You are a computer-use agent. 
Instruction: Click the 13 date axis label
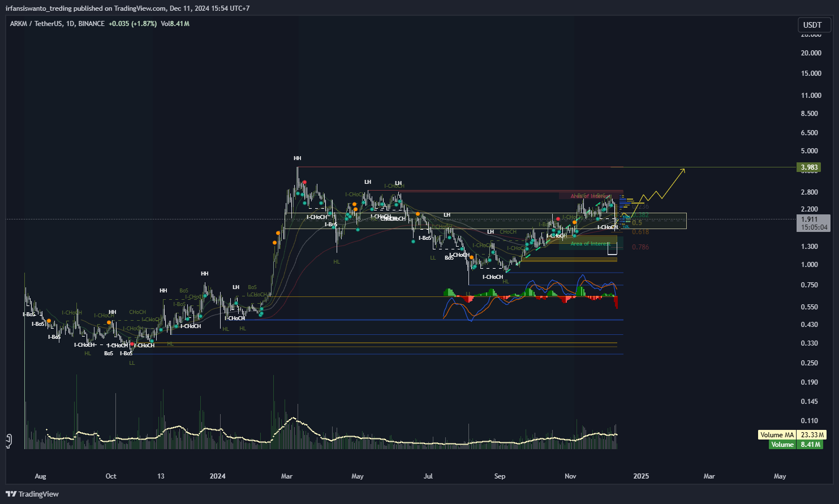(x=161, y=476)
